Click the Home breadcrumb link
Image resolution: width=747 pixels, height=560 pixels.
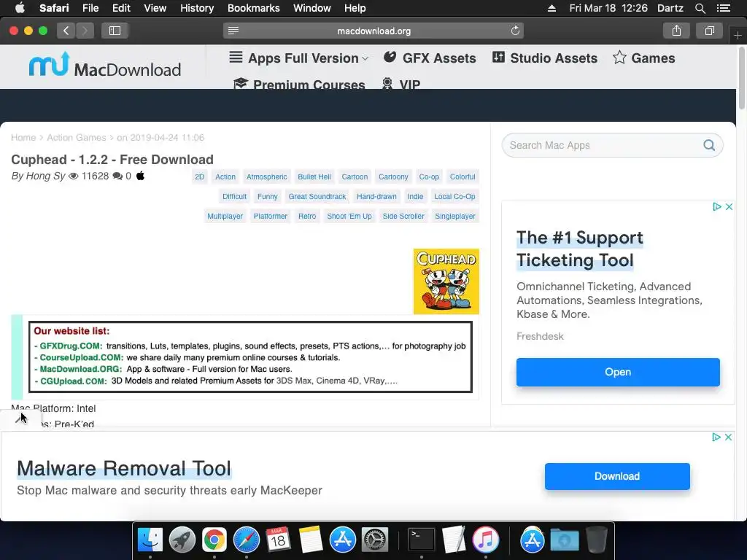23,138
